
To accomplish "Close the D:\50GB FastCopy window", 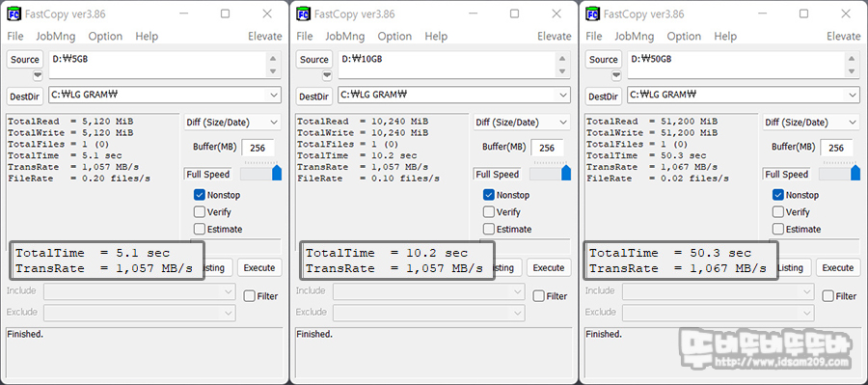I will tap(846, 14).
